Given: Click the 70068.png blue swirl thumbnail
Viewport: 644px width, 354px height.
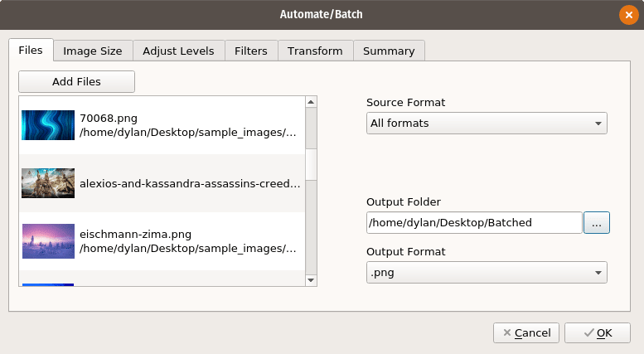Looking at the screenshot, I should coord(48,125).
